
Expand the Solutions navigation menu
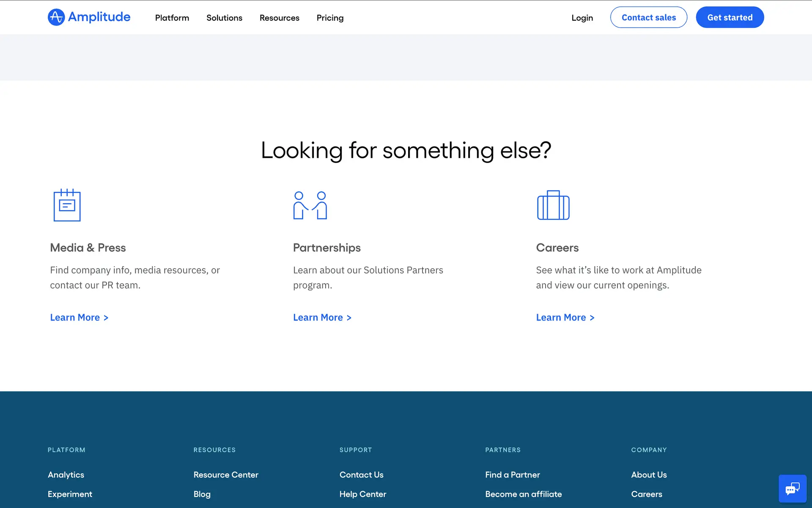click(x=224, y=18)
